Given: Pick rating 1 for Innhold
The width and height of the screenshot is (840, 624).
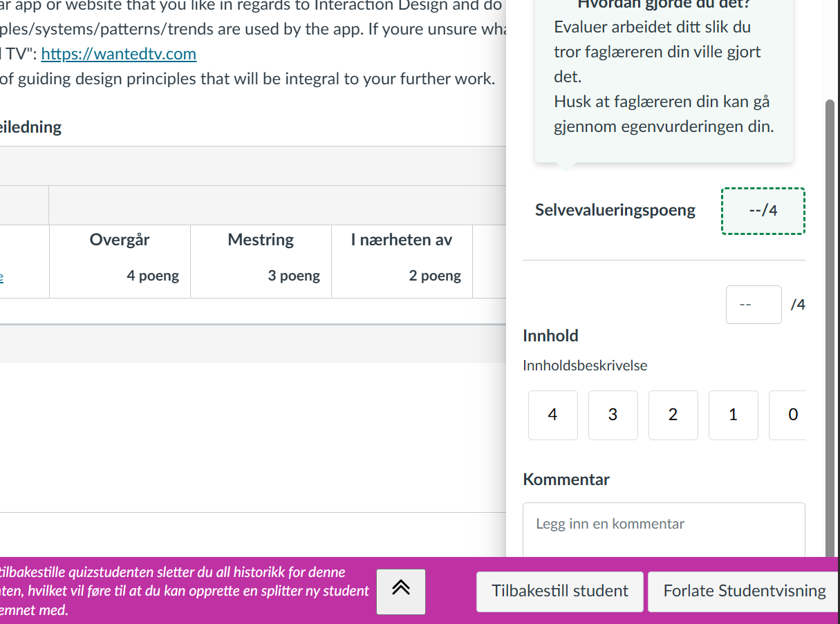Looking at the screenshot, I should 733,415.
